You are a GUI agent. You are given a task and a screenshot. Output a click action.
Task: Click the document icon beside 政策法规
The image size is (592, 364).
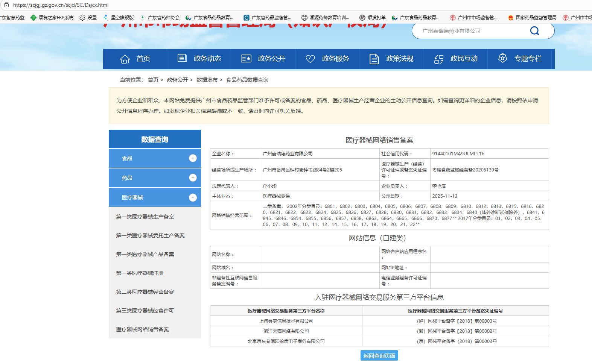pos(374,59)
